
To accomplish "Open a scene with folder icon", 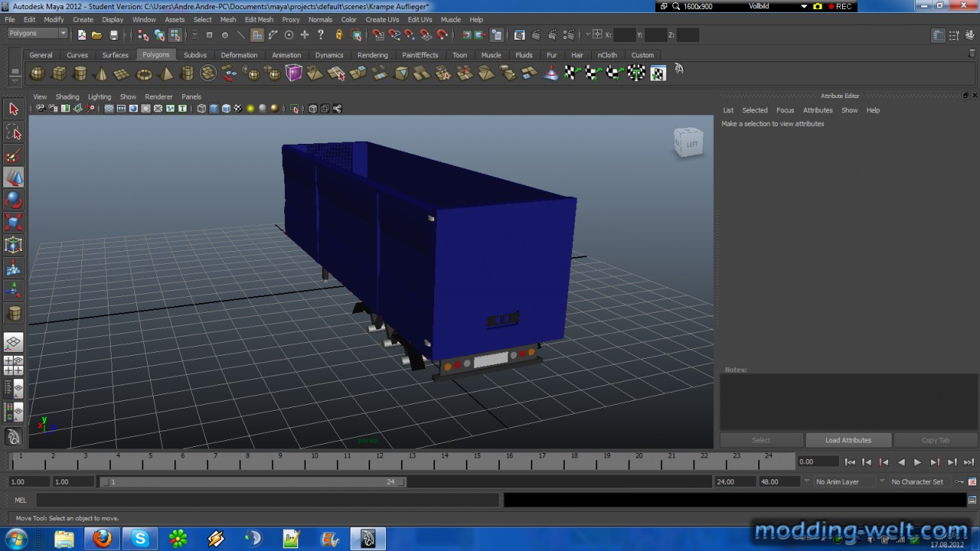I will pos(97,35).
